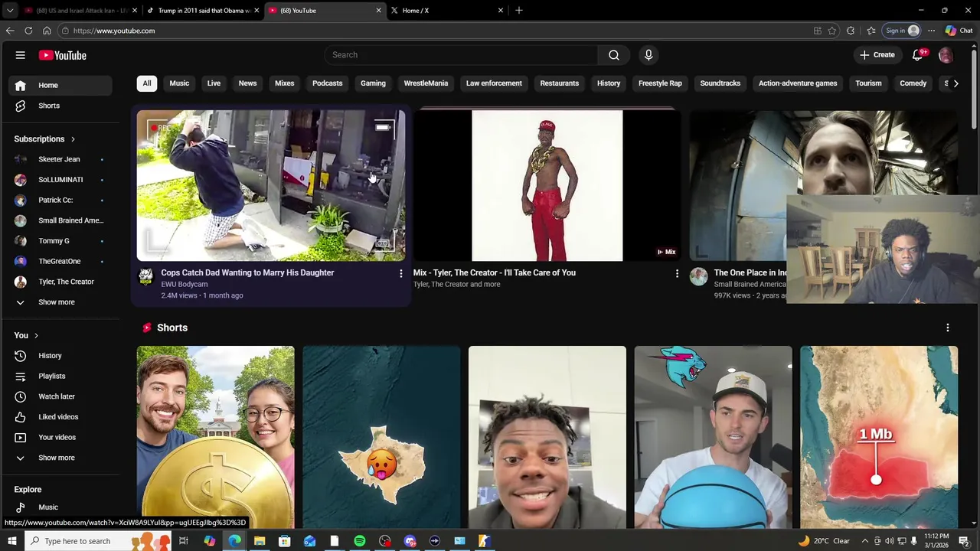
Task: Open options for Cops Catch Dad video
Action: 400,273
